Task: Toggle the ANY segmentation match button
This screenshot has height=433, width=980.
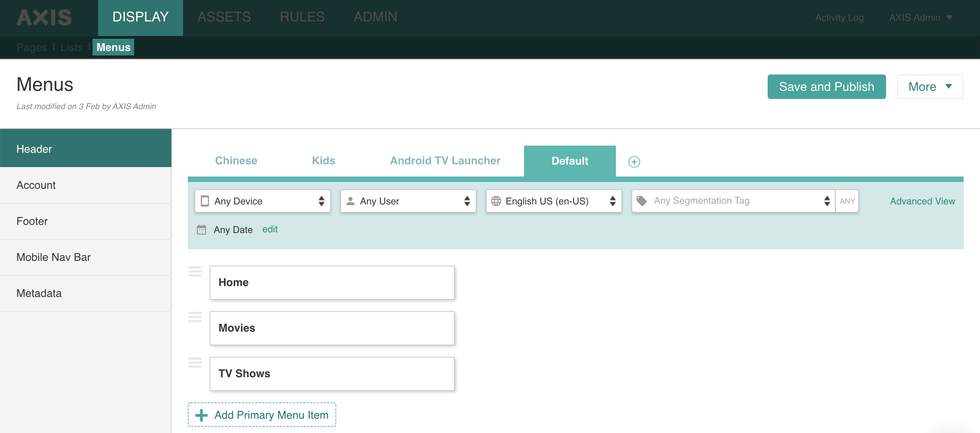Action: (847, 201)
